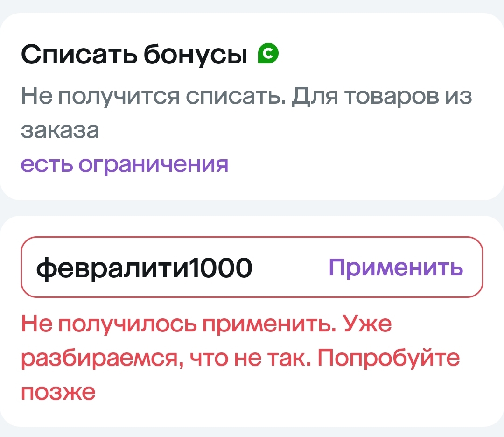Viewport: 504px width, 437px height.
Task: Click empty space between promo code and "Применить"
Action: click(x=290, y=268)
